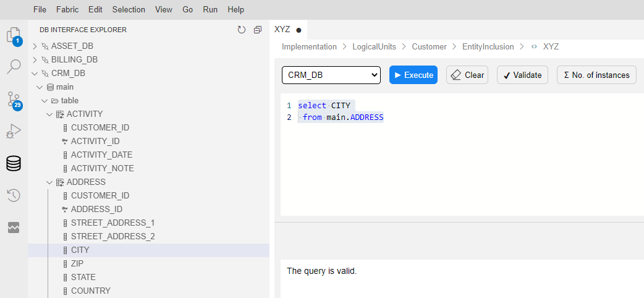The height and width of the screenshot is (298, 644).
Task: Expand the ASSET_DB tree node
Action: point(35,46)
